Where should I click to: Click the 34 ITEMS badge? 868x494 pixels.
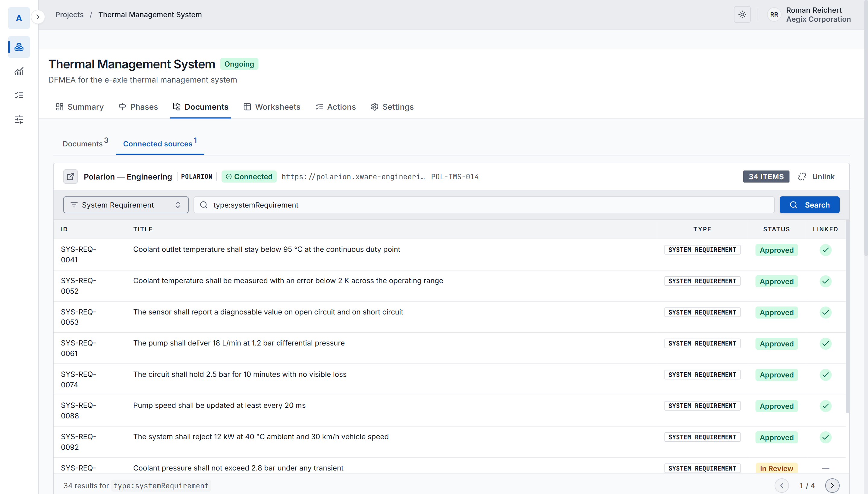[766, 177]
